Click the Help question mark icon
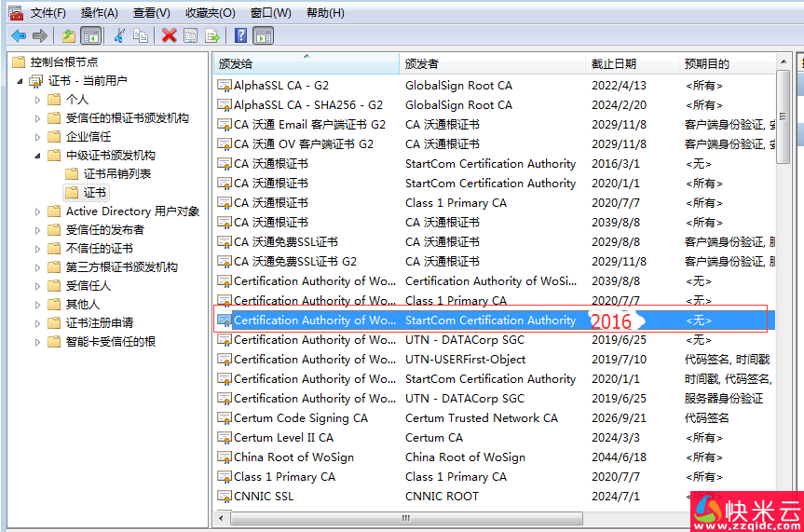 coord(240,35)
